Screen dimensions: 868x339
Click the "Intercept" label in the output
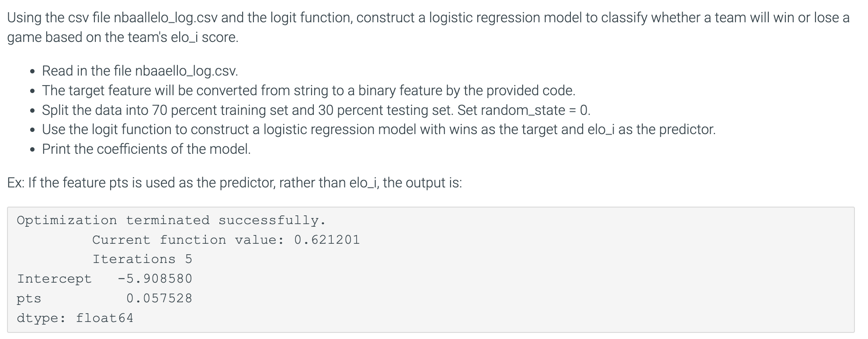[x=54, y=279]
